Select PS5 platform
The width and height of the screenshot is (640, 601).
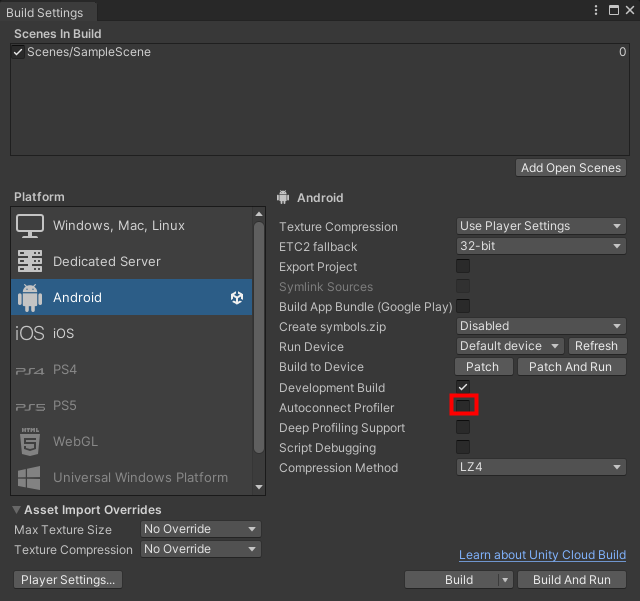coord(132,405)
